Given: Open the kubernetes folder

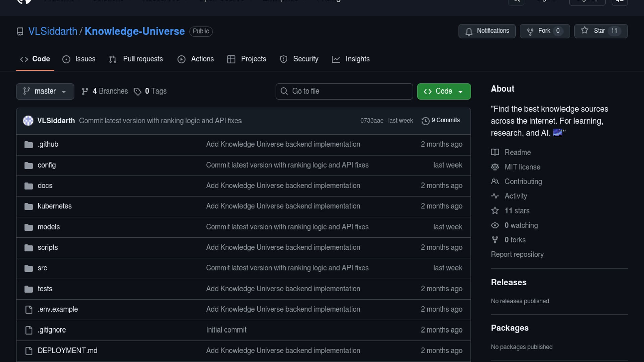Looking at the screenshot, I should click(x=55, y=206).
